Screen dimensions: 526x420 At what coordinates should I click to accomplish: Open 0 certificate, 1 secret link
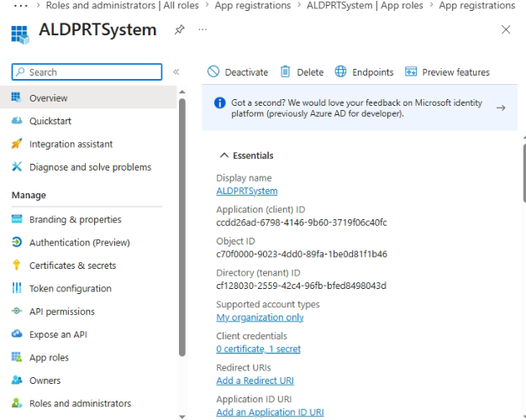pyautogui.click(x=258, y=349)
